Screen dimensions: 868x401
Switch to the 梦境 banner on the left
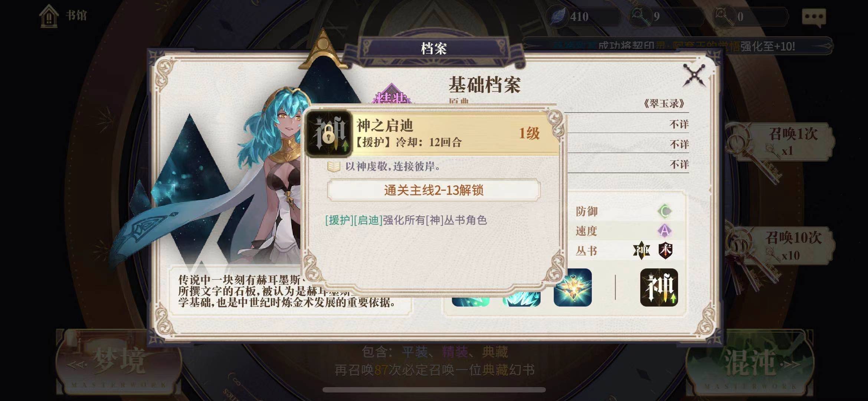(119, 362)
